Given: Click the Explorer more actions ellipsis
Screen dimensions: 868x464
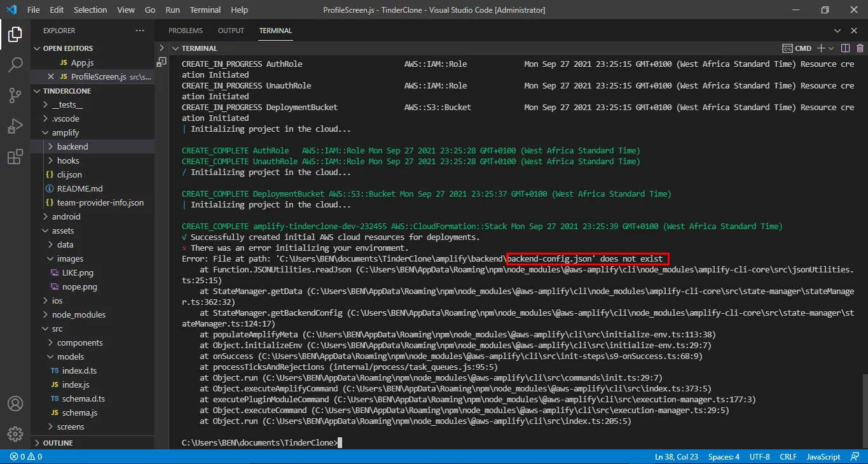Looking at the screenshot, I should tap(140, 31).
